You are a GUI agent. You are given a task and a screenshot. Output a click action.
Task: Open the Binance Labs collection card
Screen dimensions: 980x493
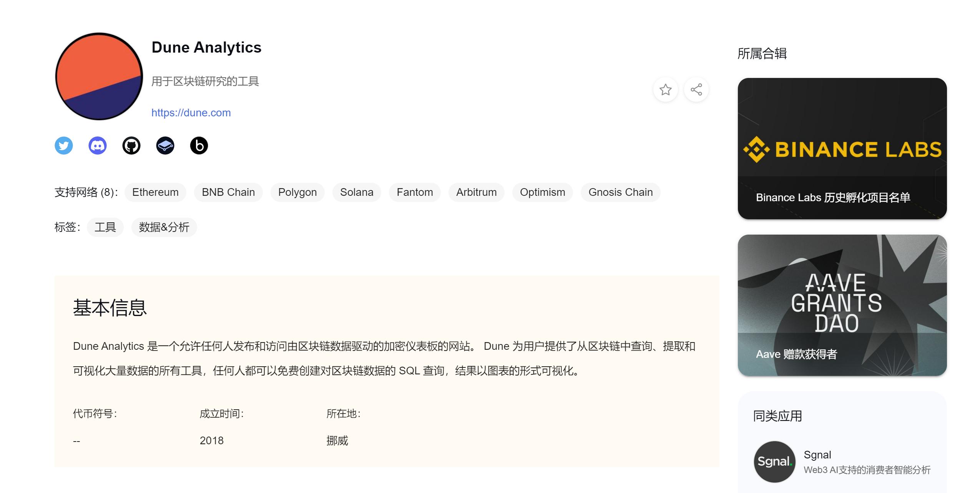842,149
